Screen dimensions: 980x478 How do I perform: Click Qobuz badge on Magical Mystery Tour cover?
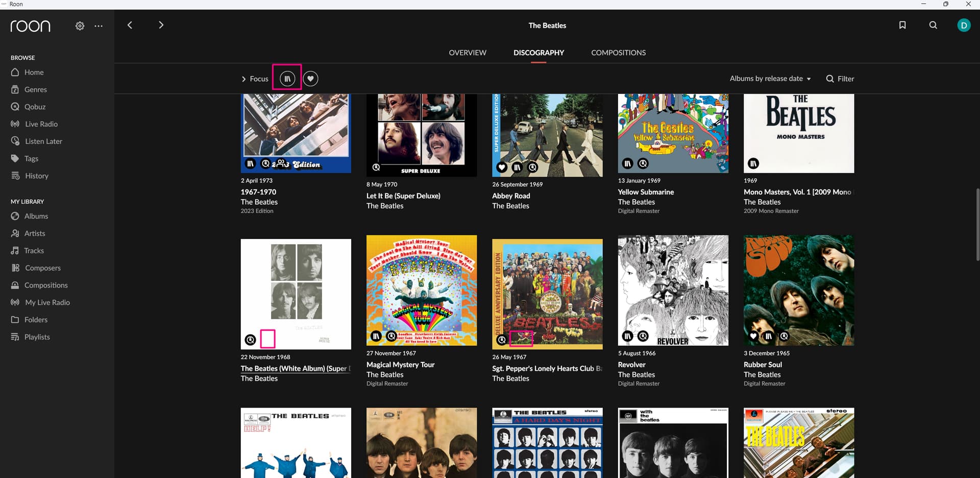[391, 336]
